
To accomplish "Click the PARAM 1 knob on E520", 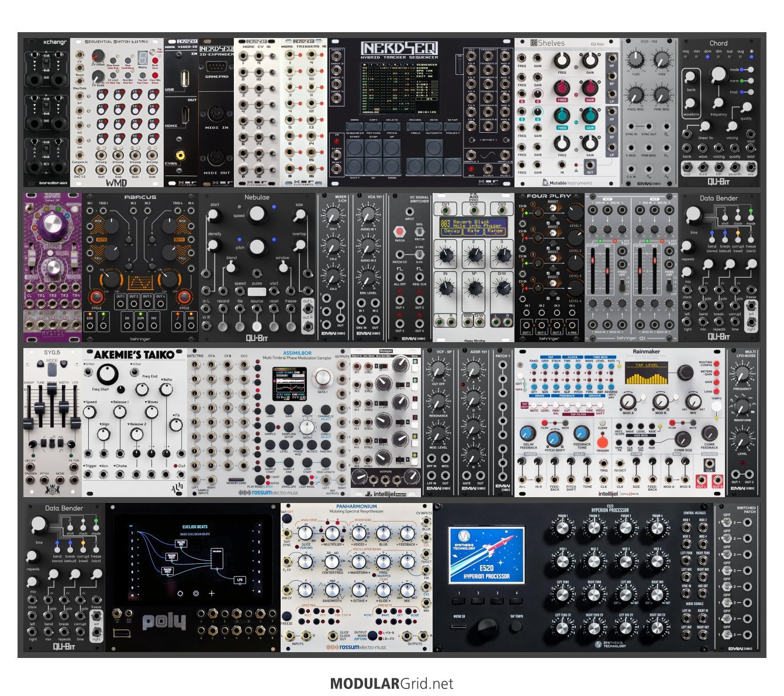I will click(562, 528).
